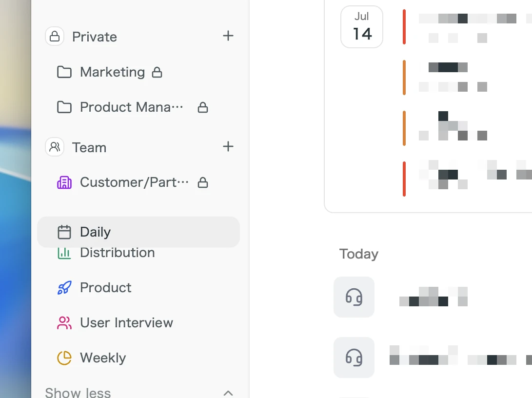Click the Show less chevron arrow

(228, 393)
